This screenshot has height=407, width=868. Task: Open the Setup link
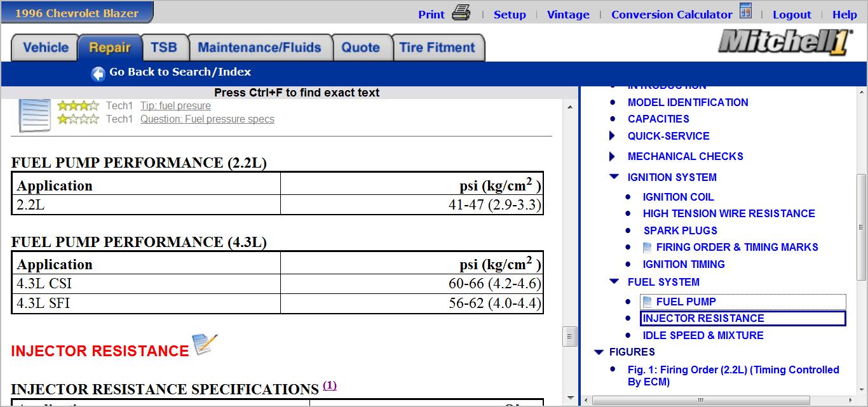click(x=510, y=15)
